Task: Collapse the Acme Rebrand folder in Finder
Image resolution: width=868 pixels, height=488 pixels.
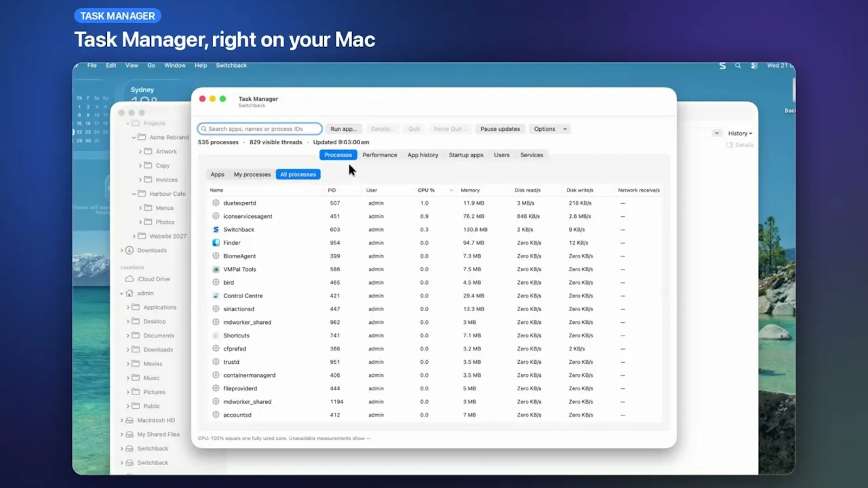Action: click(134, 138)
